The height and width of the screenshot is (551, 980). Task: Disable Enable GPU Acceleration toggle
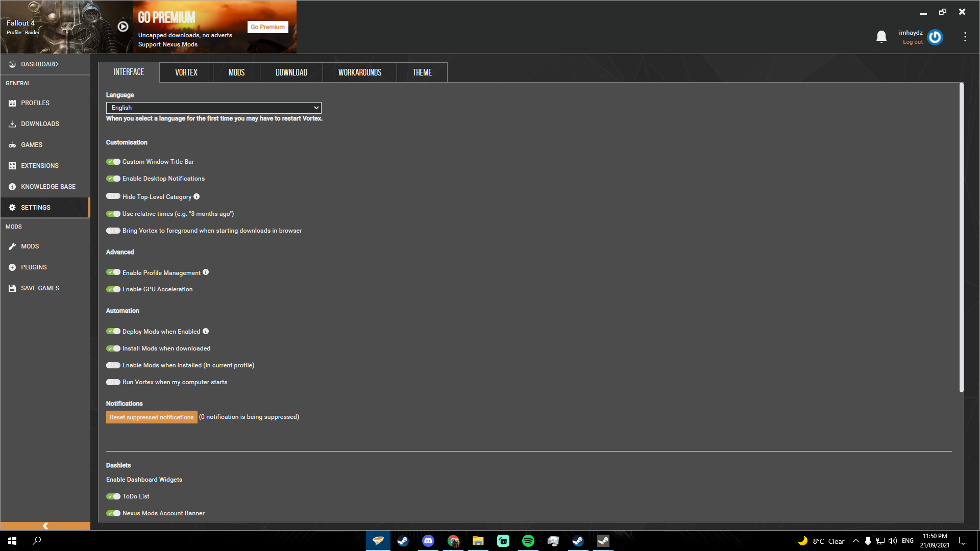tap(113, 289)
